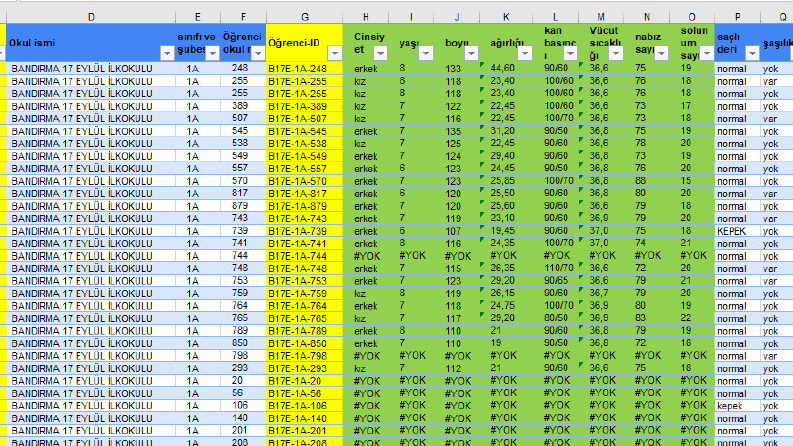Open the yaşı filter dropdown
Viewport: 793px width, 446px height.
tap(426, 53)
